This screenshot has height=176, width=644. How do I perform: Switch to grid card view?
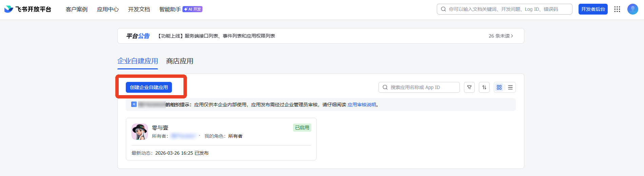(499, 87)
